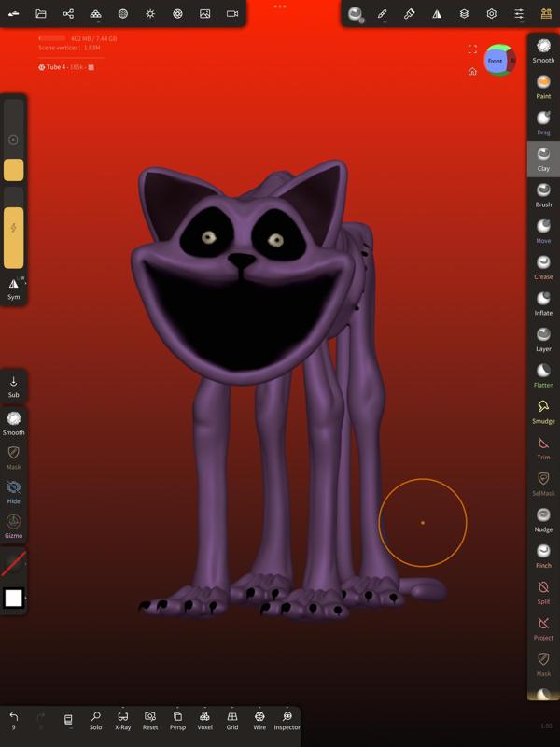Image resolution: width=560 pixels, height=747 pixels.
Task: Select the Mask tool in right toolbar
Action: pos(543,665)
